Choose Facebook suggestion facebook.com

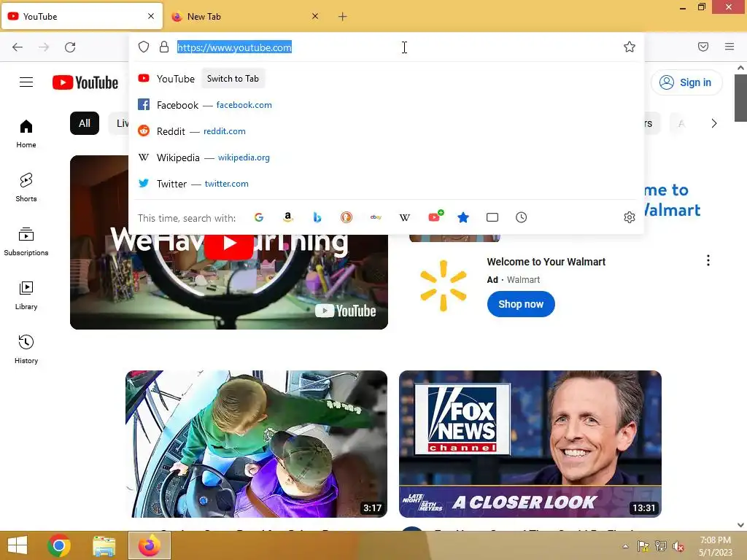(x=386, y=105)
